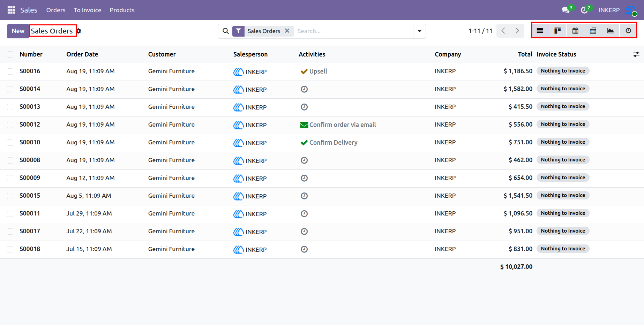Click the Sales app title
The width and height of the screenshot is (644, 325).
(29, 10)
